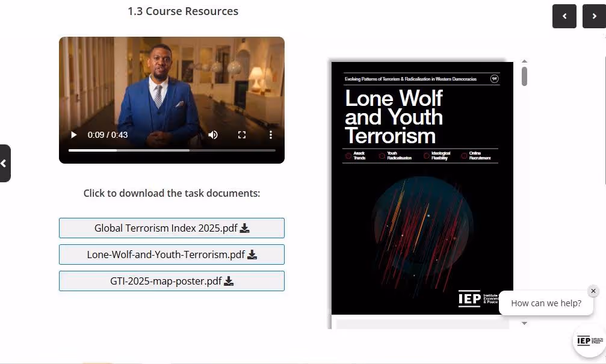Open the video's three-dot options menu
Viewport: 606px width, 364px height.
coord(271,135)
